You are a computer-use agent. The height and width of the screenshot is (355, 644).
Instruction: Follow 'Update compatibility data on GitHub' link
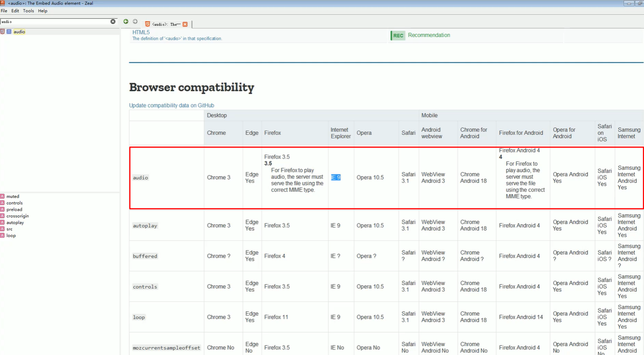172,105
